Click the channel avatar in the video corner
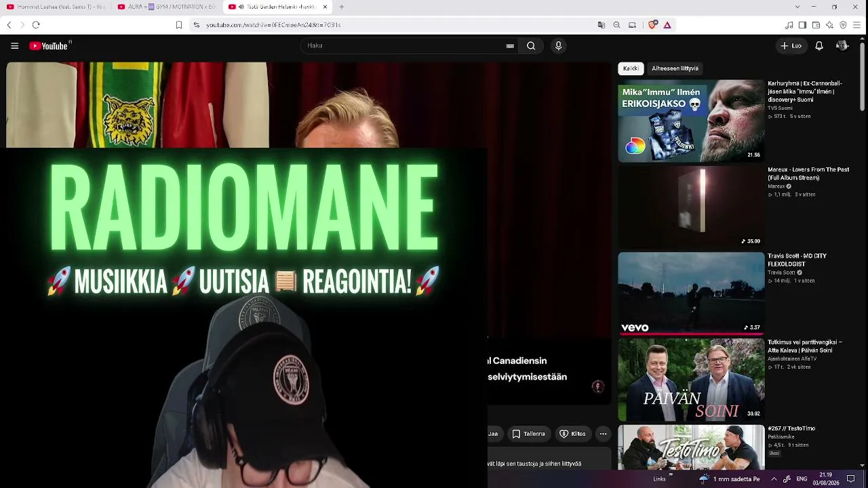The height and width of the screenshot is (488, 868). [597, 386]
